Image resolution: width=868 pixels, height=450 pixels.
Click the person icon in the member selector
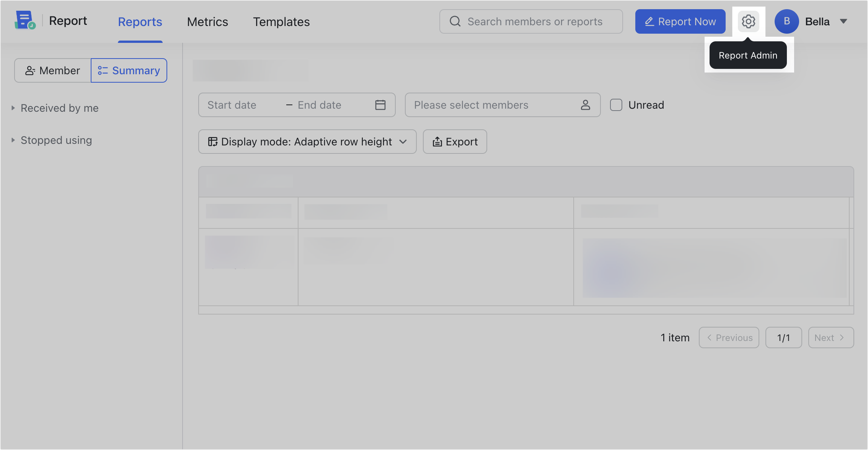tap(585, 105)
